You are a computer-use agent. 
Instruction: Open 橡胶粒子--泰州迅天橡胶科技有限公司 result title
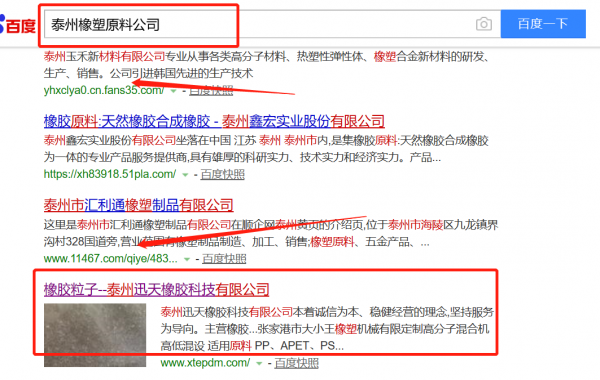(x=157, y=289)
